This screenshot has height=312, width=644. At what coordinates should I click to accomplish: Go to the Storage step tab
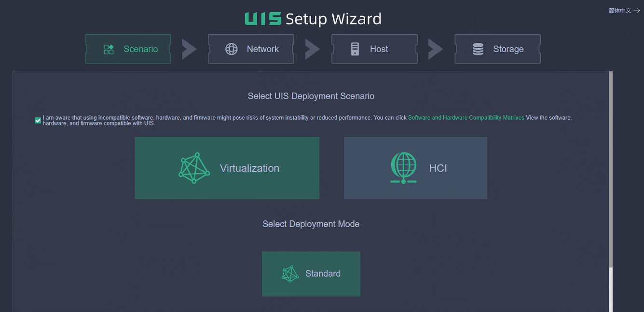click(497, 49)
